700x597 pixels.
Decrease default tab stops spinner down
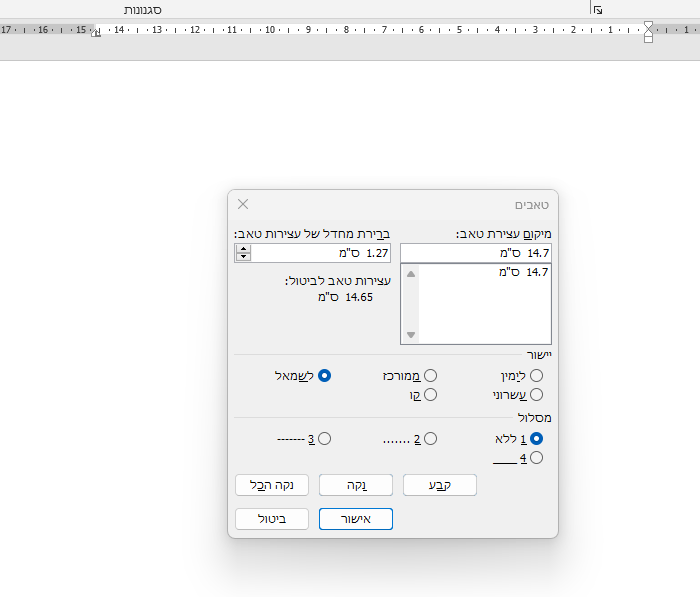[x=242, y=257]
